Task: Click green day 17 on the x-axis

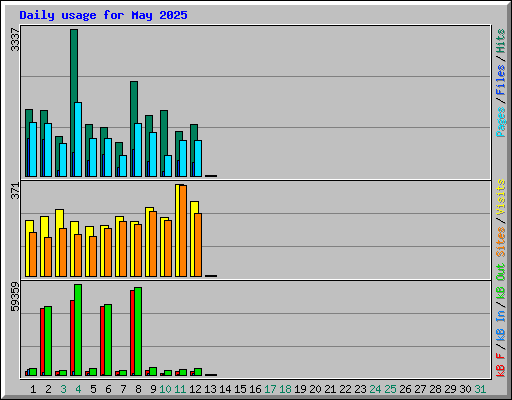Action: (x=270, y=389)
